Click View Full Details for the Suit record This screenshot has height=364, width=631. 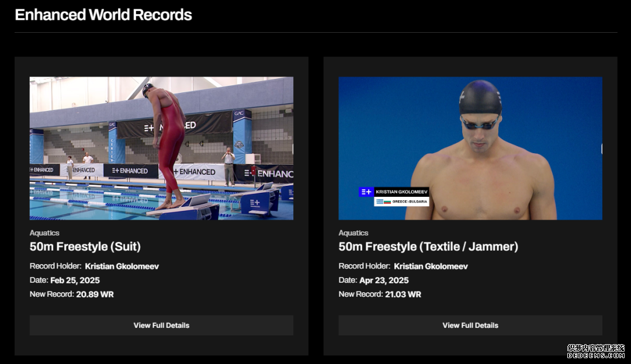tap(161, 325)
